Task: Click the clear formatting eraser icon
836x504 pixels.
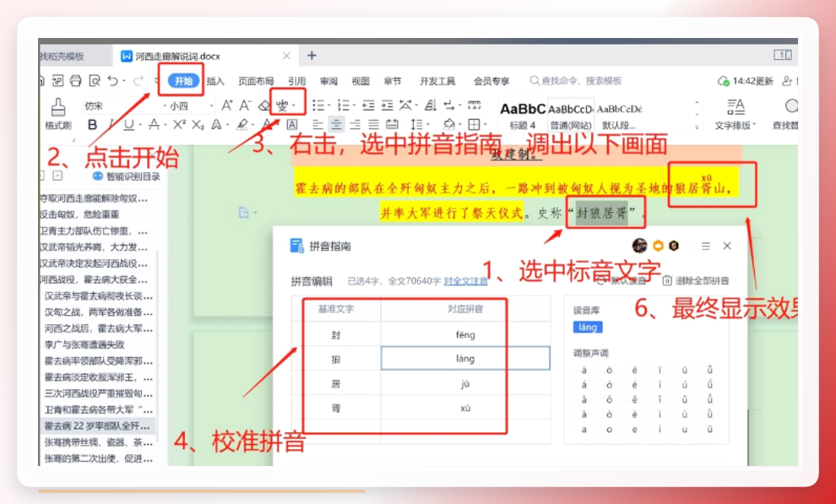Action: click(x=264, y=106)
